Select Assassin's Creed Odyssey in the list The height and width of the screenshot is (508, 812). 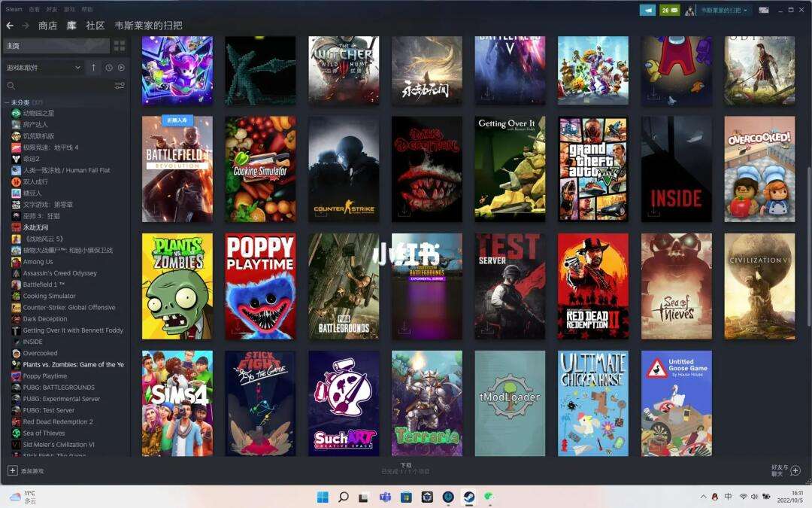59,273
